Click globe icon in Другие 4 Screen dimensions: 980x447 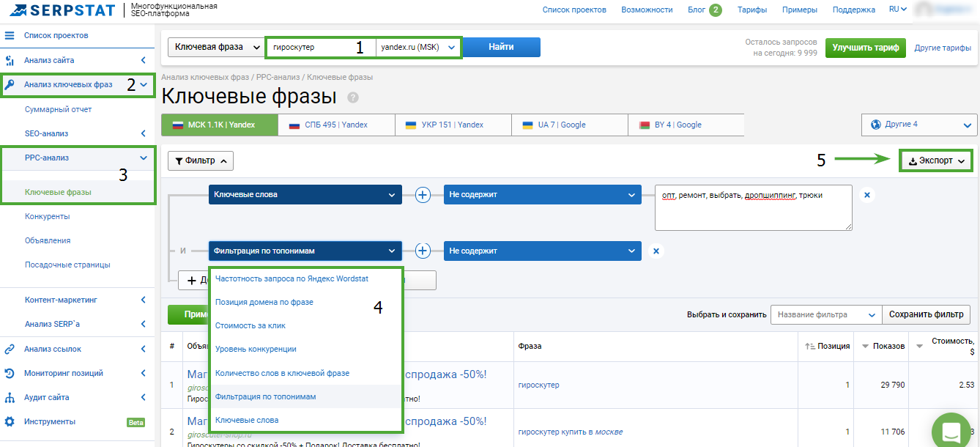875,125
